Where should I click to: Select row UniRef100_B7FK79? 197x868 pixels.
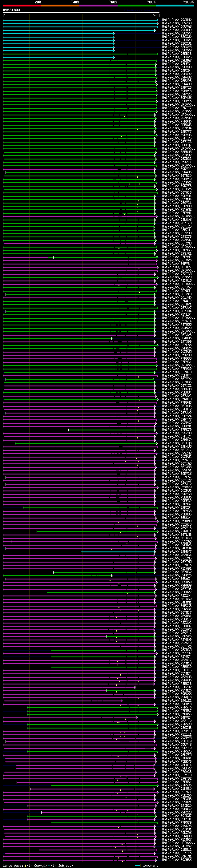(x=177, y=430)
